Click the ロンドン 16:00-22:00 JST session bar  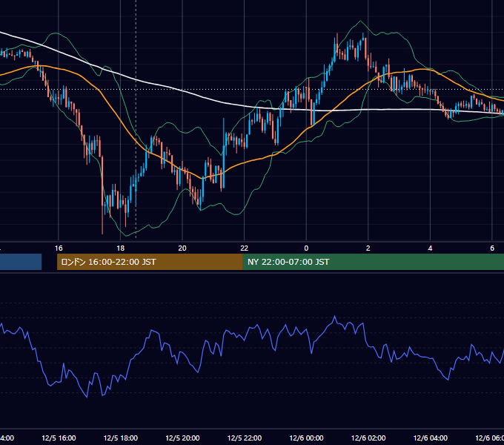[150, 262]
